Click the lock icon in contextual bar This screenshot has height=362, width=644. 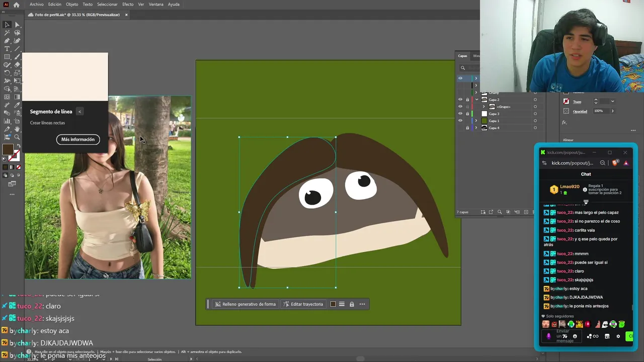[x=352, y=304]
